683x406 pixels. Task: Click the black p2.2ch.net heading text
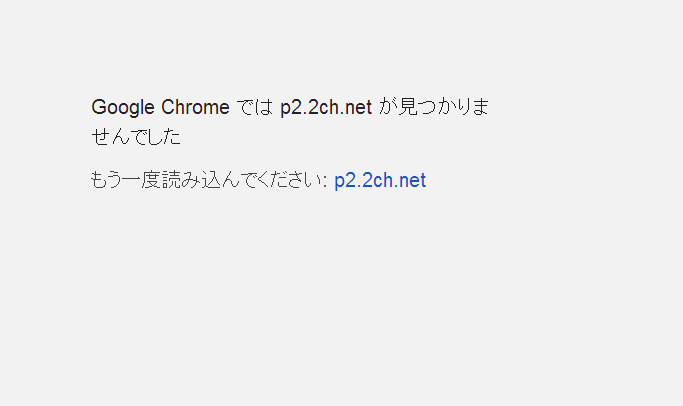pos(326,108)
